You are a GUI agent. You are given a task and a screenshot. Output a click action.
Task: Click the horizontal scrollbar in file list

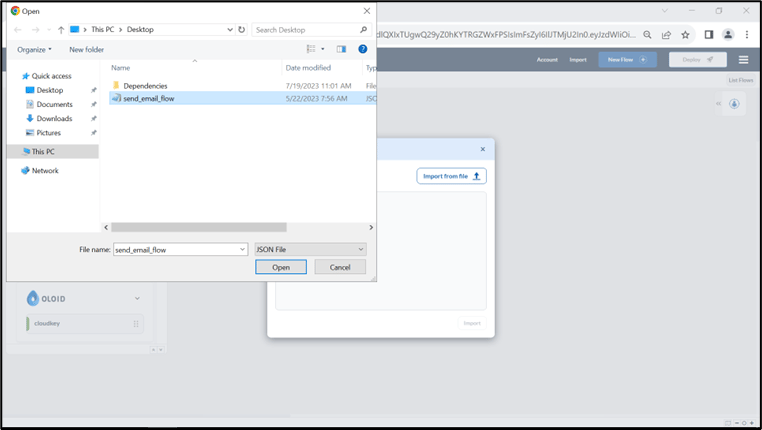[x=199, y=227]
